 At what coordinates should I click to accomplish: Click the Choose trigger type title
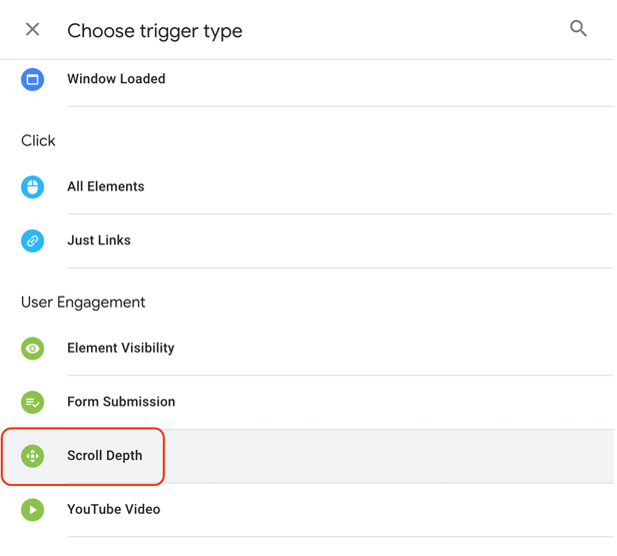pyautogui.click(x=155, y=31)
